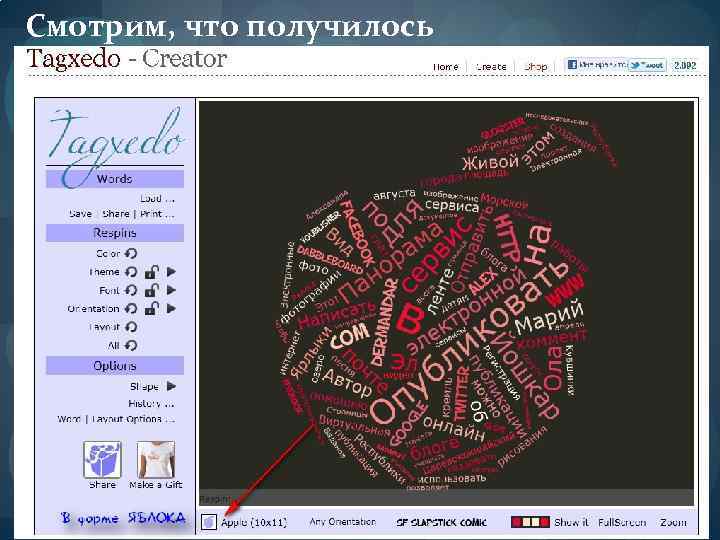Click Show it in the bottom bar
The width and height of the screenshot is (720, 540).
571,523
